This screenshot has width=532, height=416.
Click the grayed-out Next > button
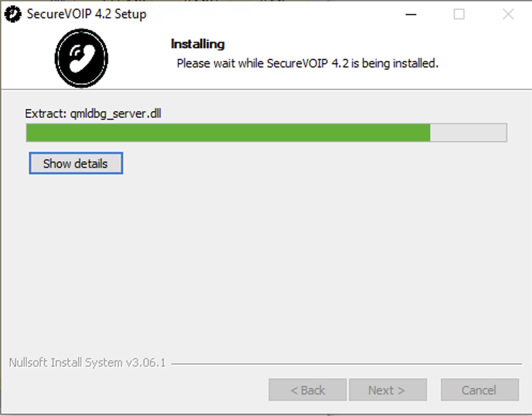pos(388,390)
